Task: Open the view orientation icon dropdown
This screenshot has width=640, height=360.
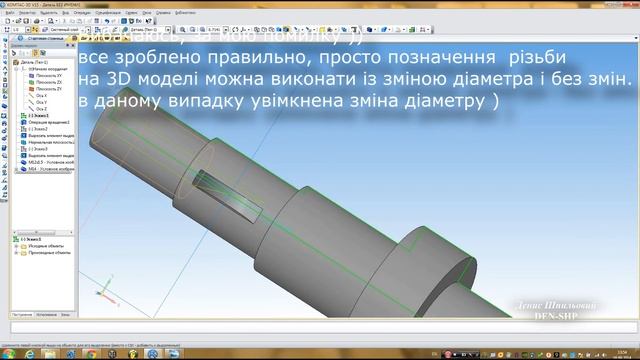Action: pos(249,29)
